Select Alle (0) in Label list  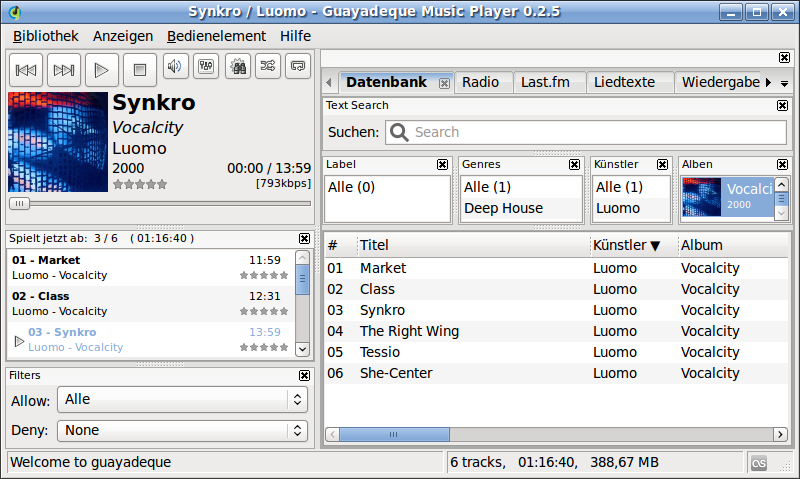tap(387, 187)
